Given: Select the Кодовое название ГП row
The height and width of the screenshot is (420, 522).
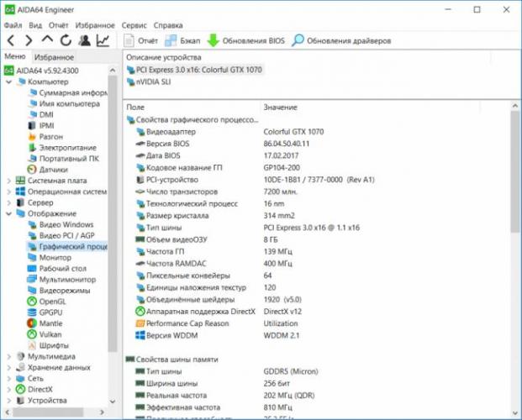Looking at the screenshot, I should click(x=217, y=168).
